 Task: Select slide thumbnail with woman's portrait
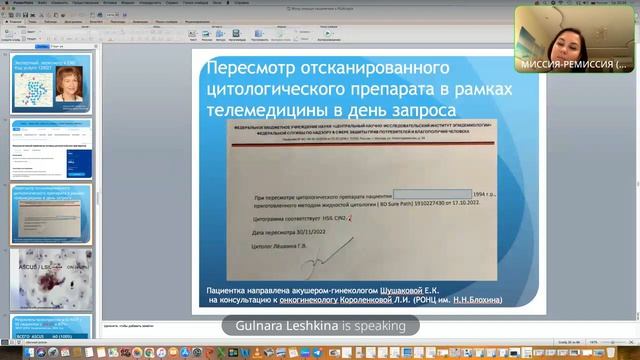[x=51, y=84]
